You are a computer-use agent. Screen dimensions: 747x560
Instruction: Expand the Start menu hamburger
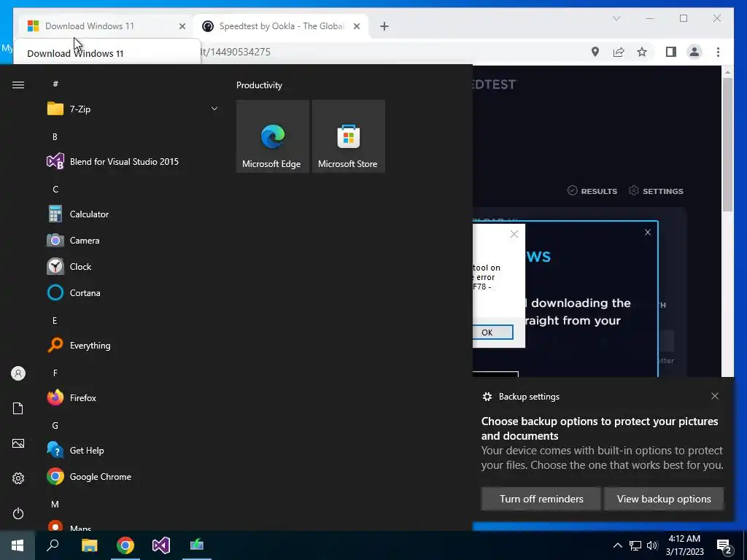[18, 85]
